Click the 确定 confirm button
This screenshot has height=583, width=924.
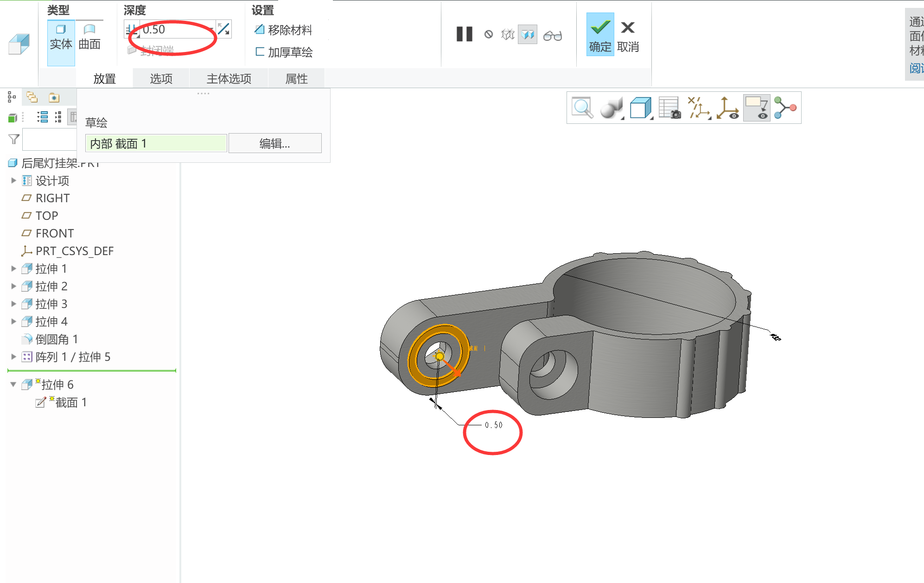pos(600,35)
